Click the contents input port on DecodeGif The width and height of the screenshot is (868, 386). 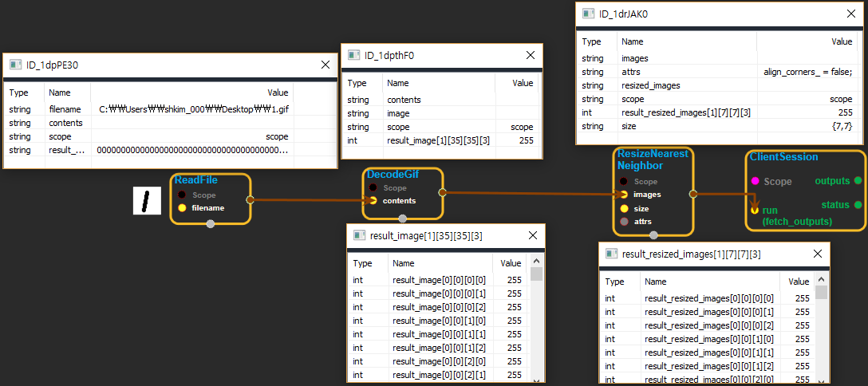(x=373, y=200)
